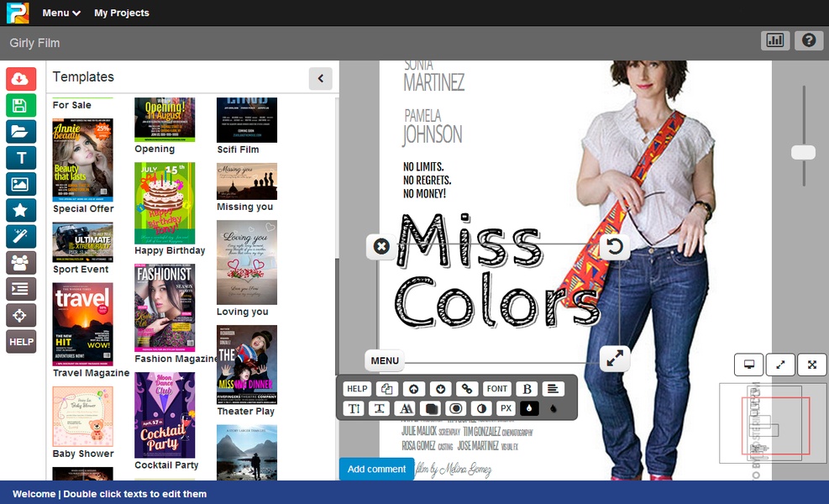Open the text box MENU button
829x504 pixels.
click(385, 360)
